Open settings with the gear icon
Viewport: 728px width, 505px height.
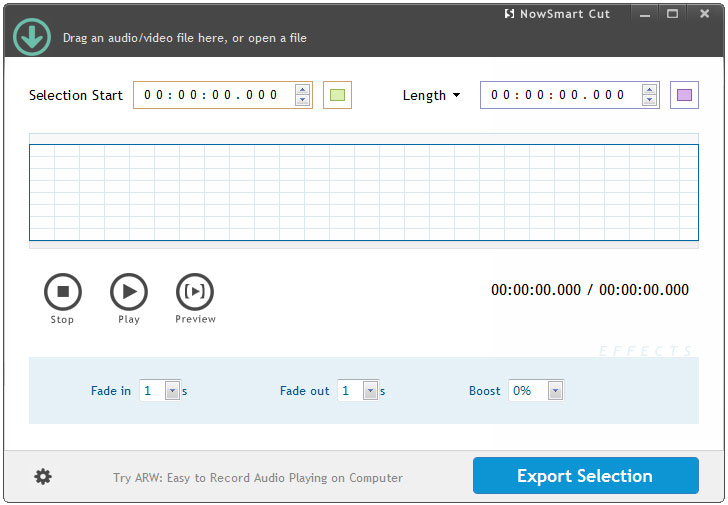(x=43, y=477)
